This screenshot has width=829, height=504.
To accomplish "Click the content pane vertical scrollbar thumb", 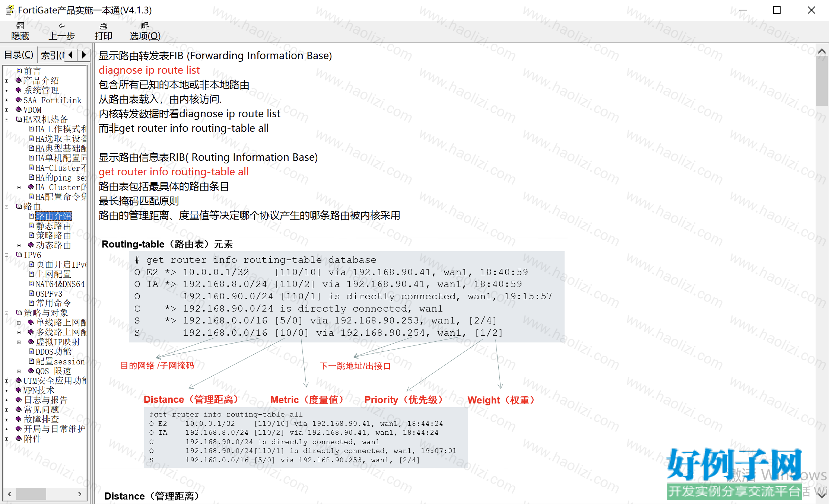I will point(822,81).
